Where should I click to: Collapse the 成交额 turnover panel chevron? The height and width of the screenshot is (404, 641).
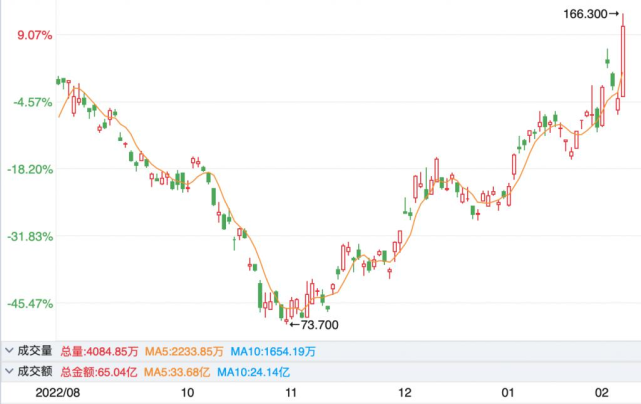tap(9, 371)
